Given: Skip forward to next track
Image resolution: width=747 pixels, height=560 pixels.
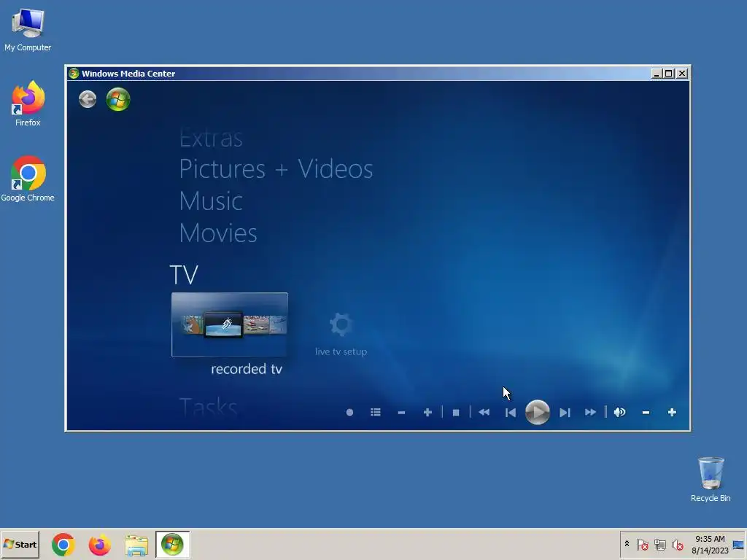Looking at the screenshot, I should [x=565, y=413].
